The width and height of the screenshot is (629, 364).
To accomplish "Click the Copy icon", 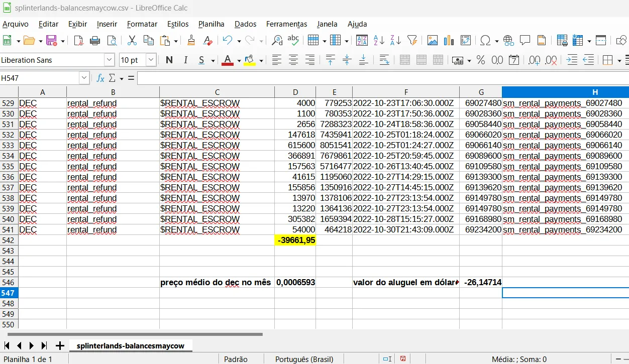I will 149,41.
